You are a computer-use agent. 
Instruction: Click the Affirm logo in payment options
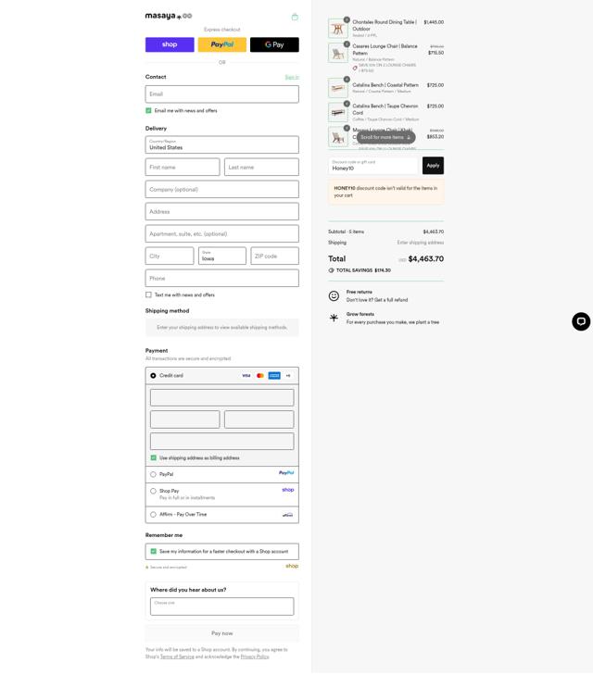[x=288, y=515]
